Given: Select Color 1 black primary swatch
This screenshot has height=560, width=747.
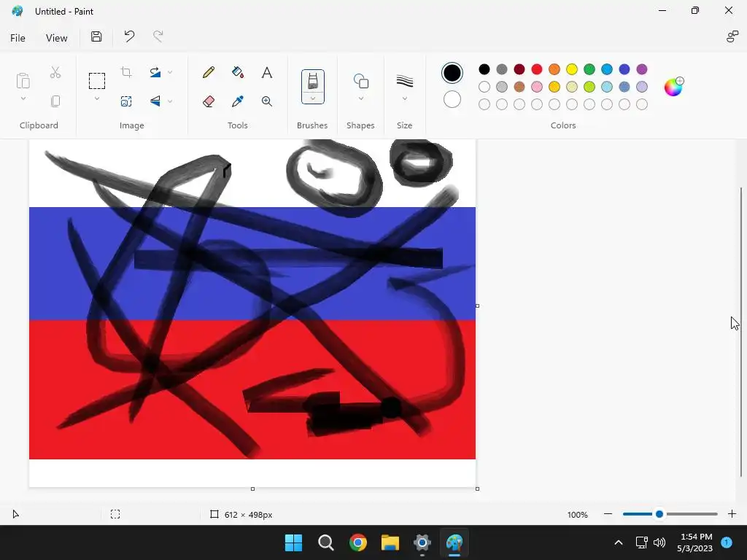Looking at the screenshot, I should pos(452,73).
